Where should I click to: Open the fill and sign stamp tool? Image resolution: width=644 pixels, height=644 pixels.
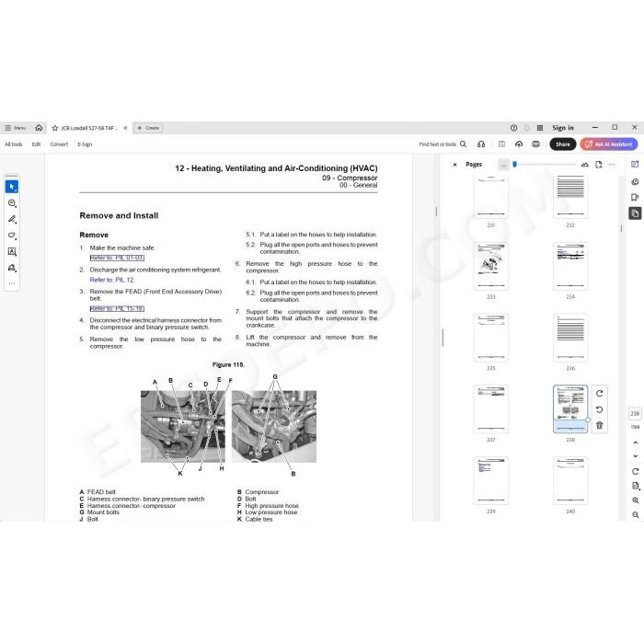pyautogui.click(x=12, y=268)
